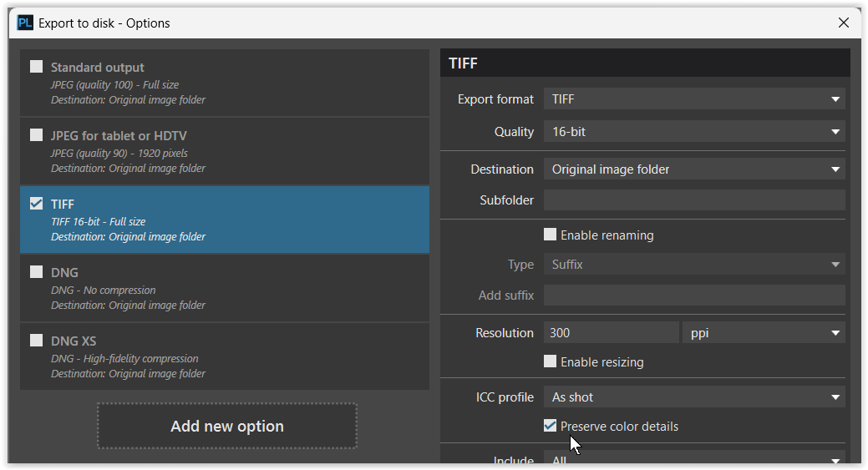Click 'DNG - High-fidelity compression' description
Screen dimensions: 868x470
[124, 359]
